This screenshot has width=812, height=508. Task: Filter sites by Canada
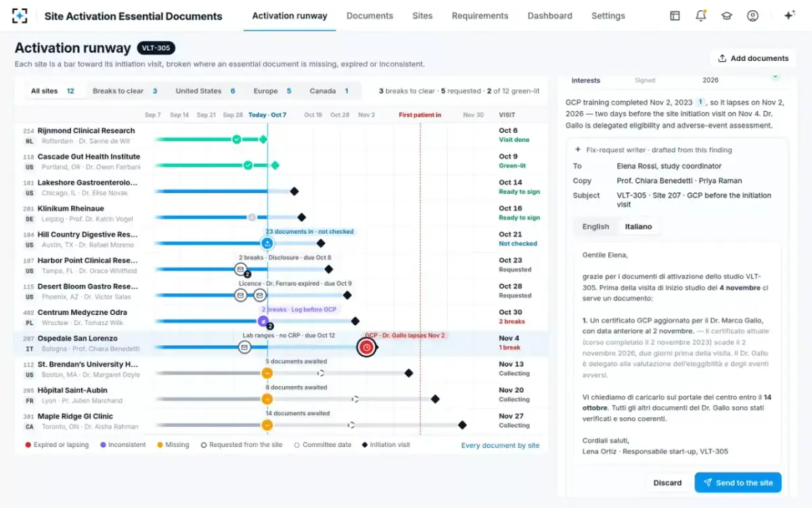point(330,91)
